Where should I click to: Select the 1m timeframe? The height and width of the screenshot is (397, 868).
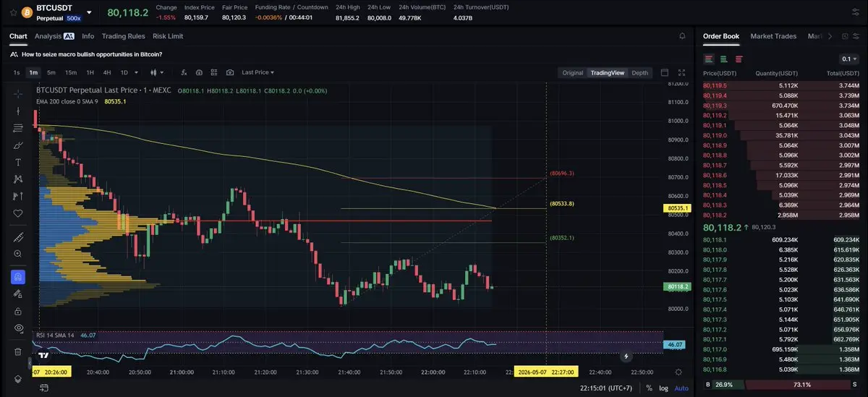(x=33, y=72)
